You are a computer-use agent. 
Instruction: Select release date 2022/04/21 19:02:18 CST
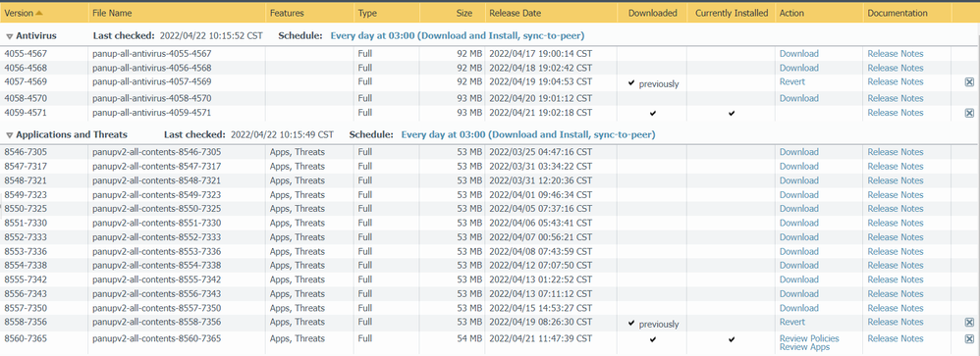[540, 113]
